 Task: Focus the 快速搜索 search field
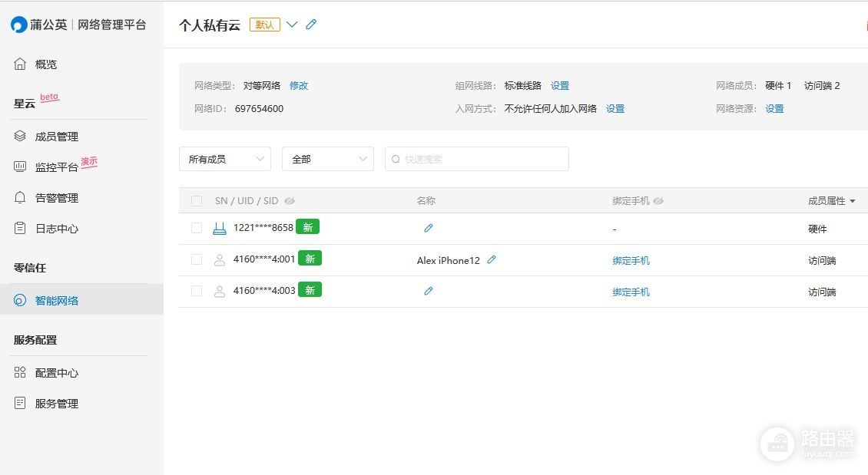click(x=476, y=159)
